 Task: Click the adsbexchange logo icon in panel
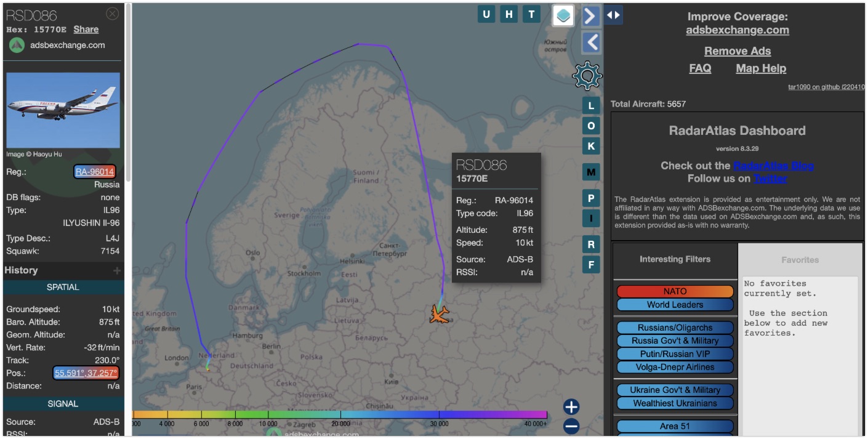17,45
